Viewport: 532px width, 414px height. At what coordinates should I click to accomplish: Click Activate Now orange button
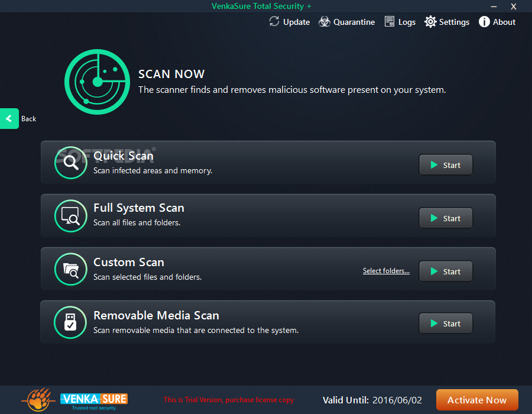[477, 400]
